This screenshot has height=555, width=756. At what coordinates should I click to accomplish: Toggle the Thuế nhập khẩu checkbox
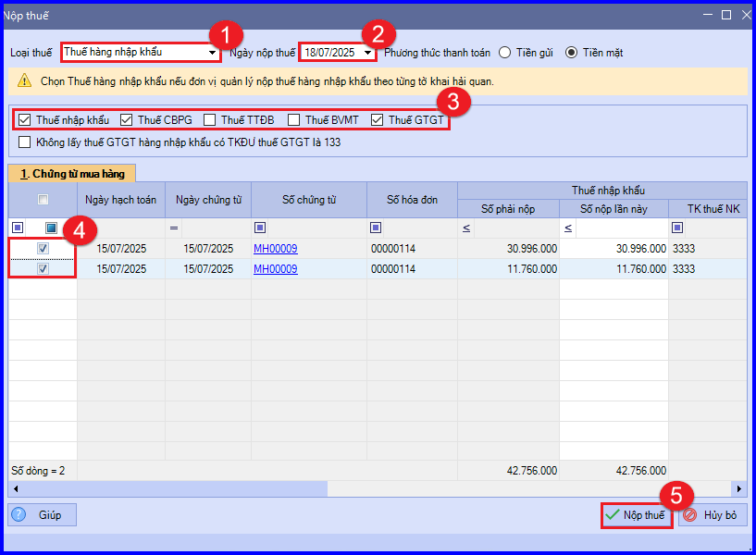click(24, 119)
